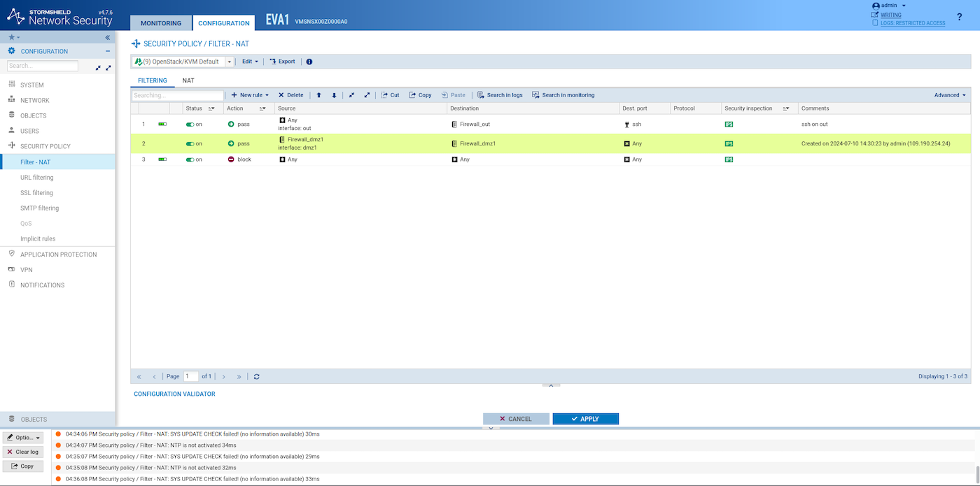Collapse the sidebar with the double-chevron icon
The width and height of the screenshot is (980, 486).
tap(108, 37)
